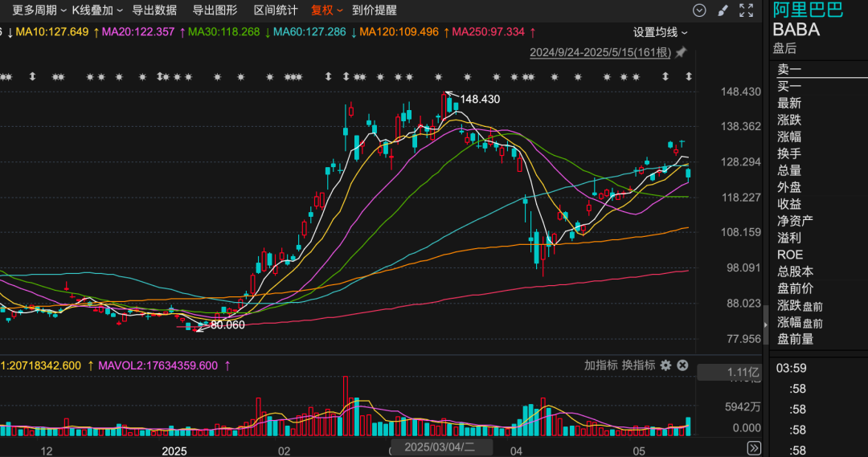Click the double-arrow scroll-to-latest icon
This screenshot has width=868, height=457.
tap(753, 447)
